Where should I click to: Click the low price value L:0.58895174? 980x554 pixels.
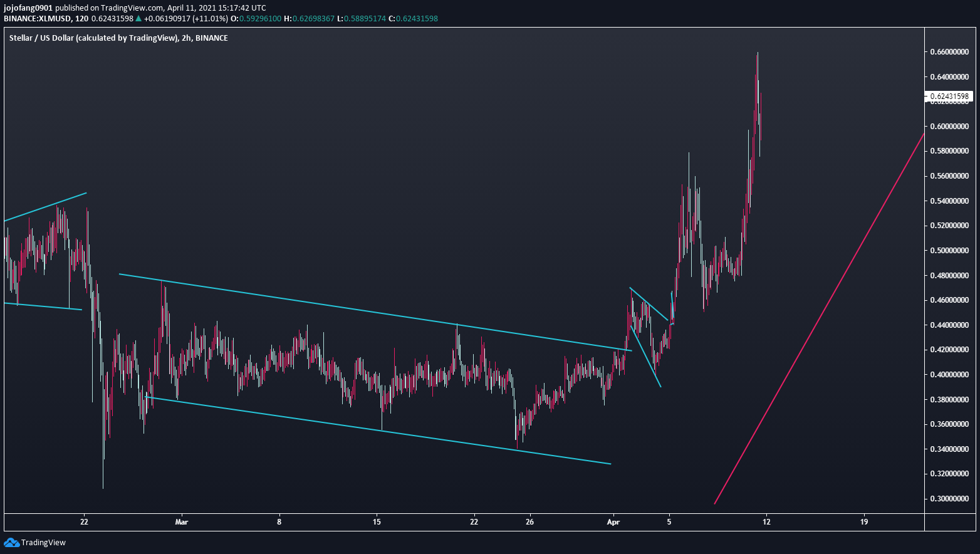tap(362, 19)
